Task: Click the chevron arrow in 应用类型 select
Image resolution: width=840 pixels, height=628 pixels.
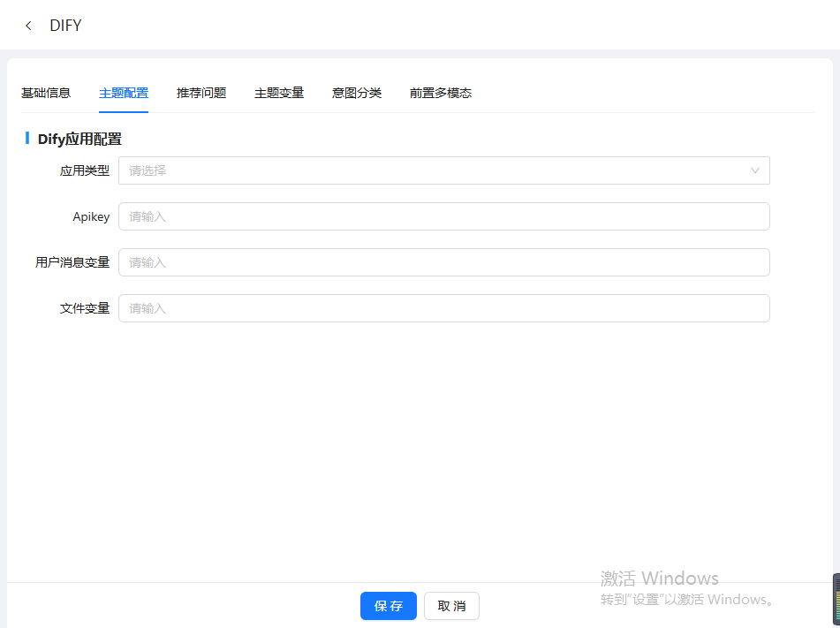Action: coord(754,170)
